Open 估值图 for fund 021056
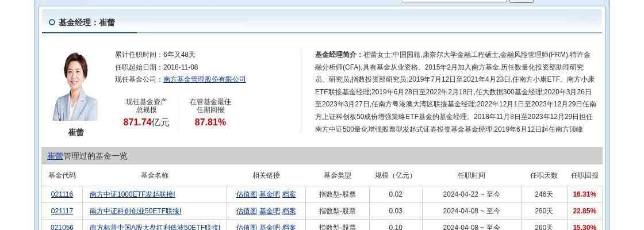Image resolution: width=644 pixels, height=230 pixels. pyautogui.click(x=247, y=227)
